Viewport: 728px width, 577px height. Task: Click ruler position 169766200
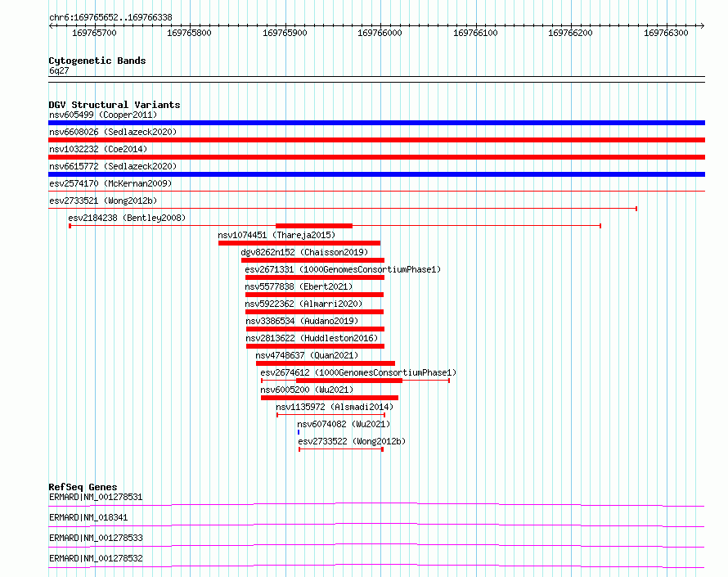pyautogui.click(x=571, y=33)
